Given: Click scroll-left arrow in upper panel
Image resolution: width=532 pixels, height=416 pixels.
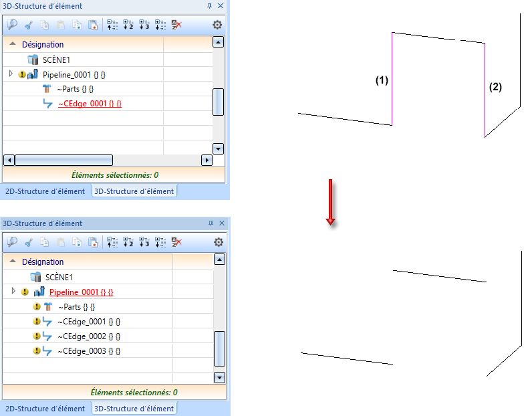Looking at the screenshot, I should (x=9, y=160).
